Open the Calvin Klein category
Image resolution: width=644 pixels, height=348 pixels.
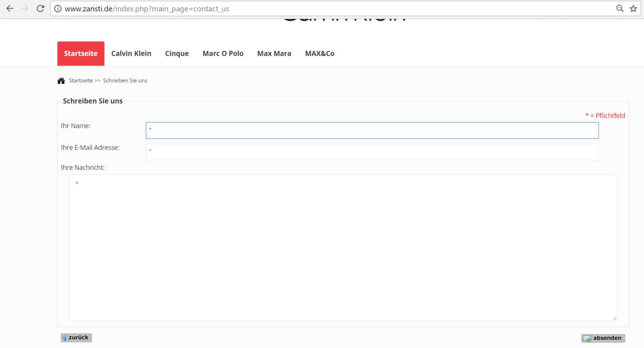[x=131, y=54]
